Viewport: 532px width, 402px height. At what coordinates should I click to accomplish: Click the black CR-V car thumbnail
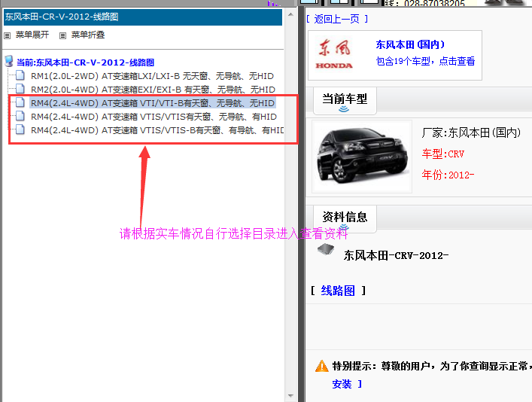(x=362, y=157)
